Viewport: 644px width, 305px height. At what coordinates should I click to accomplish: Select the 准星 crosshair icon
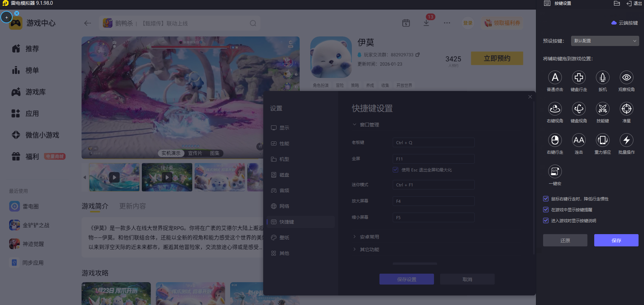point(627,109)
